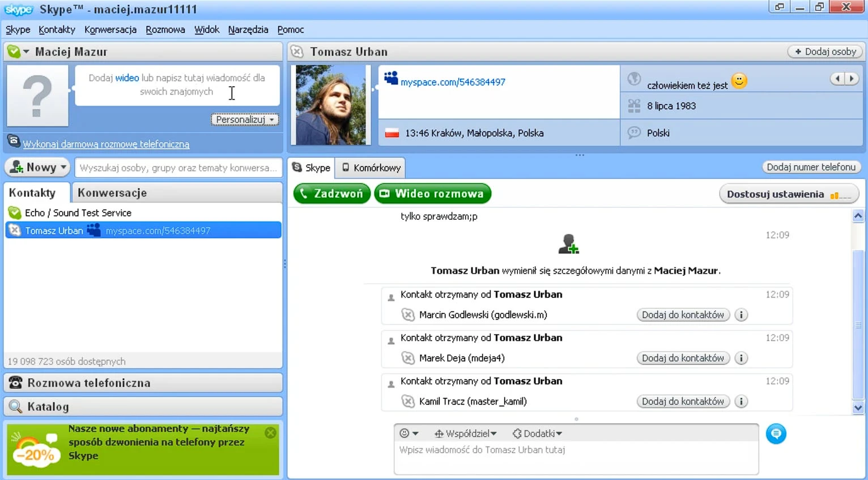Click chat scrollbar down arrow

click(858, 407)
